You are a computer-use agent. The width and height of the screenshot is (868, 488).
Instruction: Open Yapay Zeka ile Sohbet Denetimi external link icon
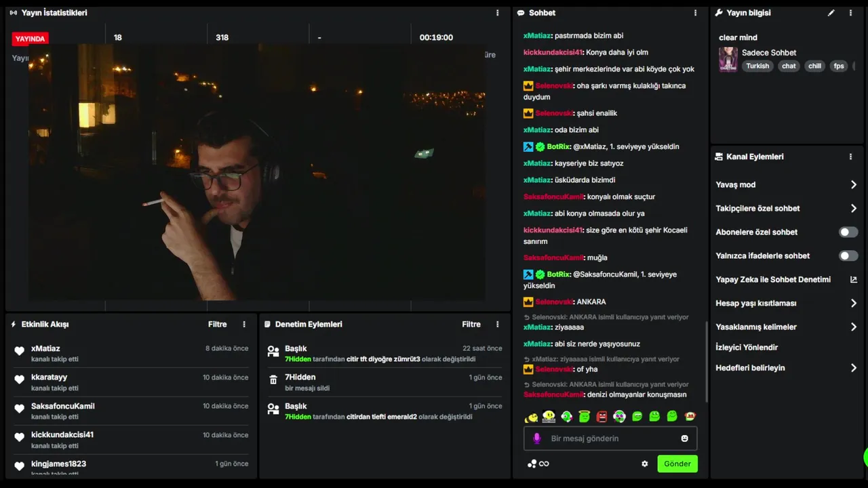(x=853, y=279)
